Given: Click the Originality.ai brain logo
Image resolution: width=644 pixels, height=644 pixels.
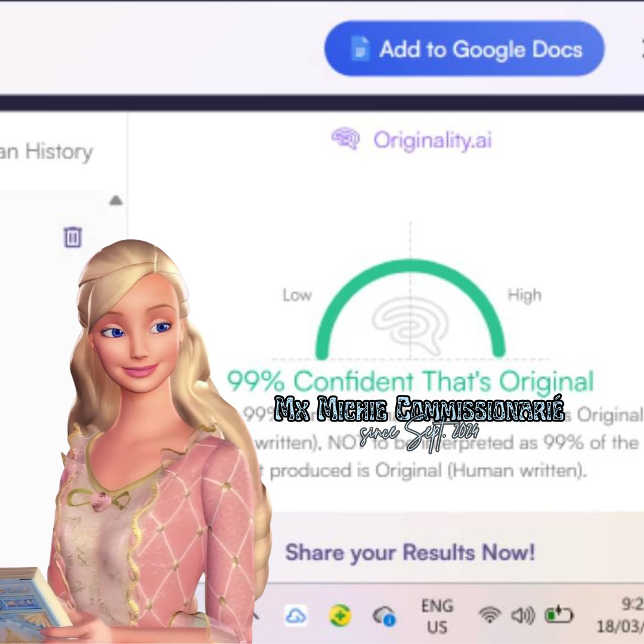Looking at the screenshot, I should pos(345,138).
